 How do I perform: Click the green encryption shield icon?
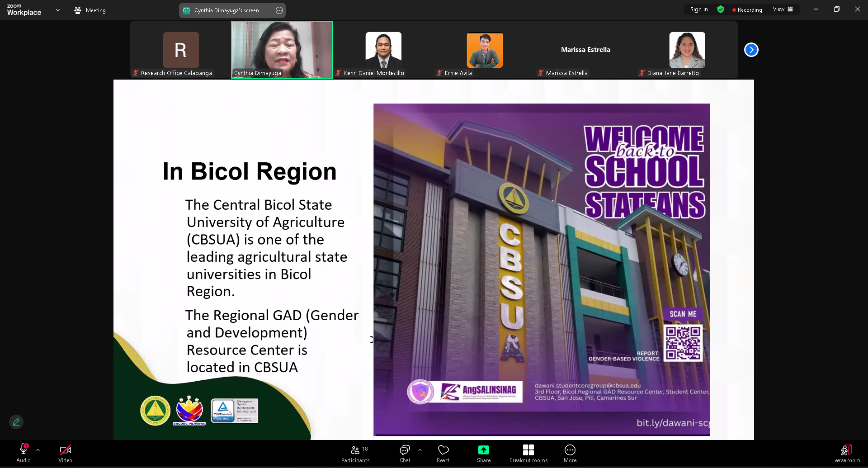tap(721, 9)
